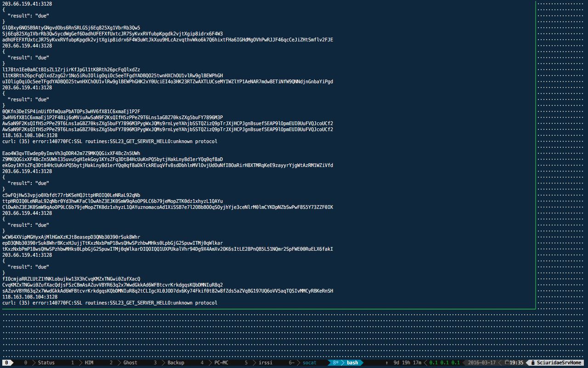
Task: Click the line starting with GlQ8xy6NO5B9
Action: click(71, 28)
